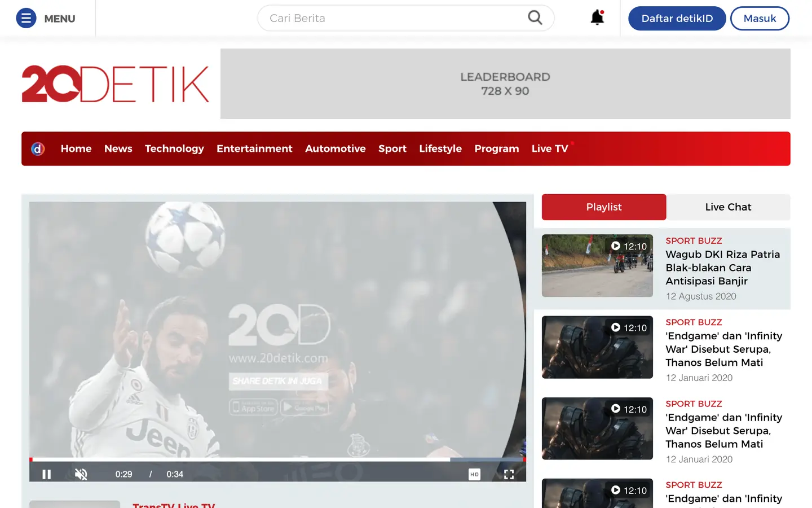
Task: Unmute the video sound
Action: (81, 474)
